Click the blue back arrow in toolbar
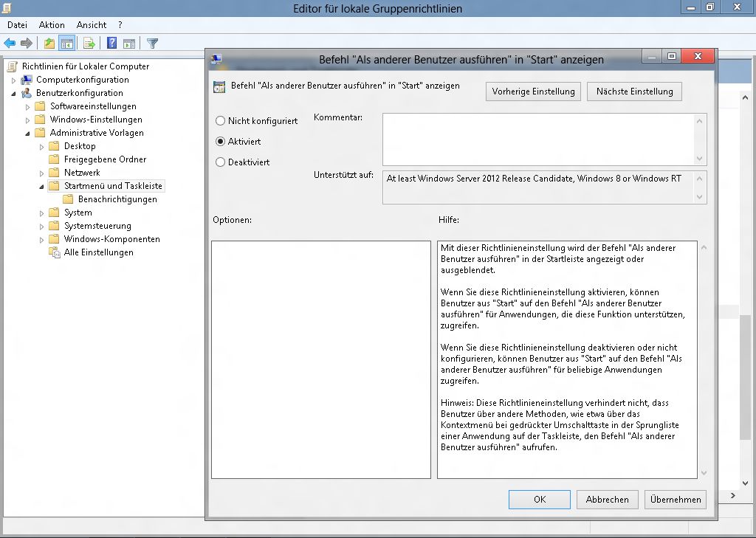 click(10, 44)
